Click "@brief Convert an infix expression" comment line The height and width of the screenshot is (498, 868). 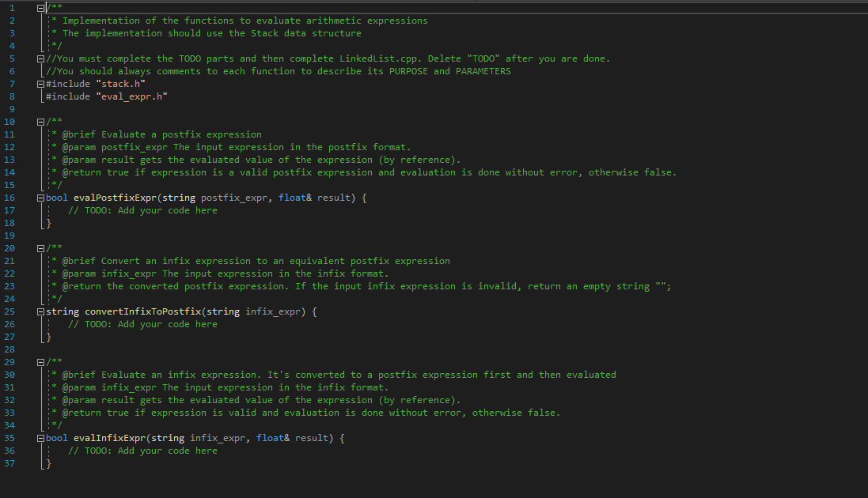[256, 261]
